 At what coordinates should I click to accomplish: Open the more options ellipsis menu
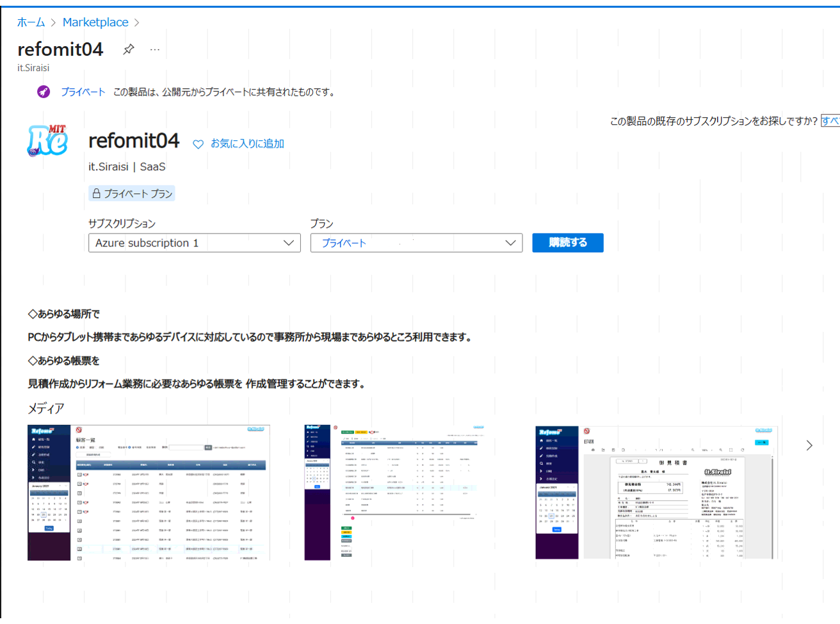[155, 49]
